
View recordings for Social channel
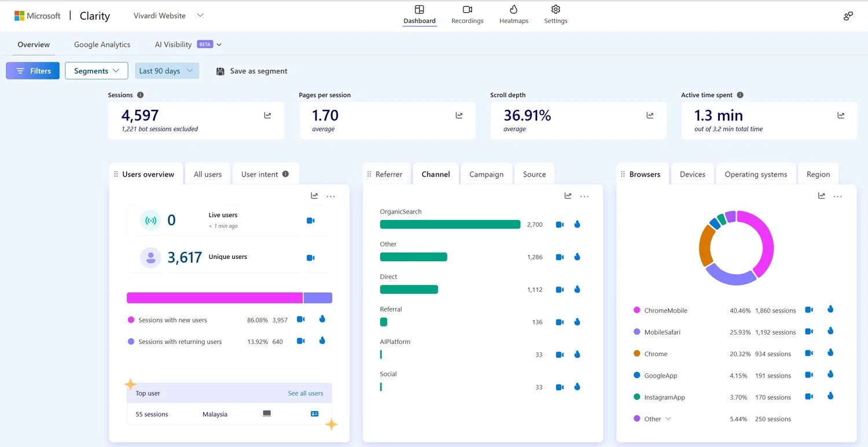click(560, 387)
